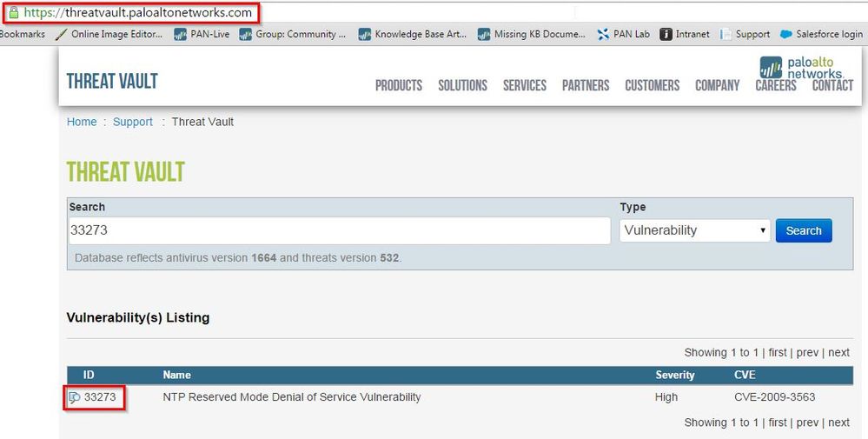Open the Missing KB Docume... bookmark
868x439 pixels.
pyautogui.click(x=532, y=34)
